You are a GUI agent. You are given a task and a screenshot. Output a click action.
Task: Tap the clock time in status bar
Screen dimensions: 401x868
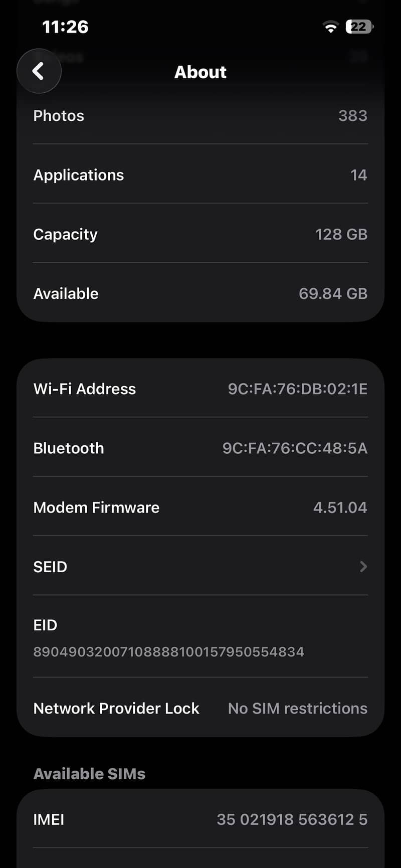click(x=65, y=27)
